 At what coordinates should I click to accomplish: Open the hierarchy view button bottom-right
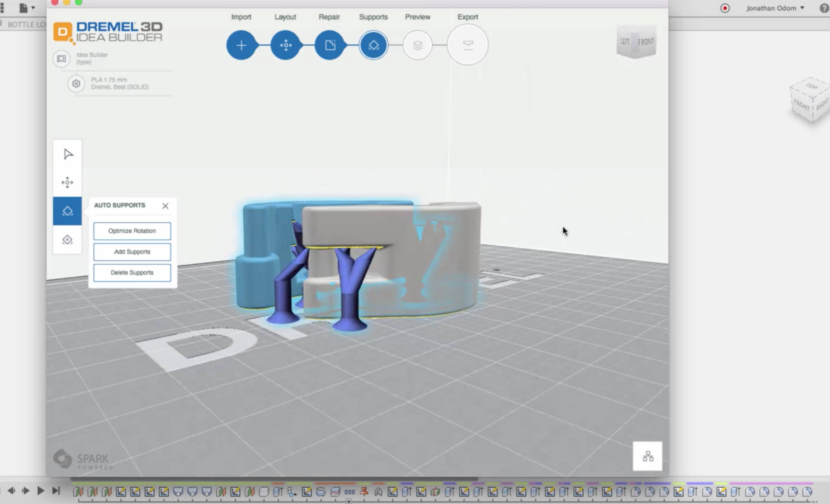coord(648,456)
